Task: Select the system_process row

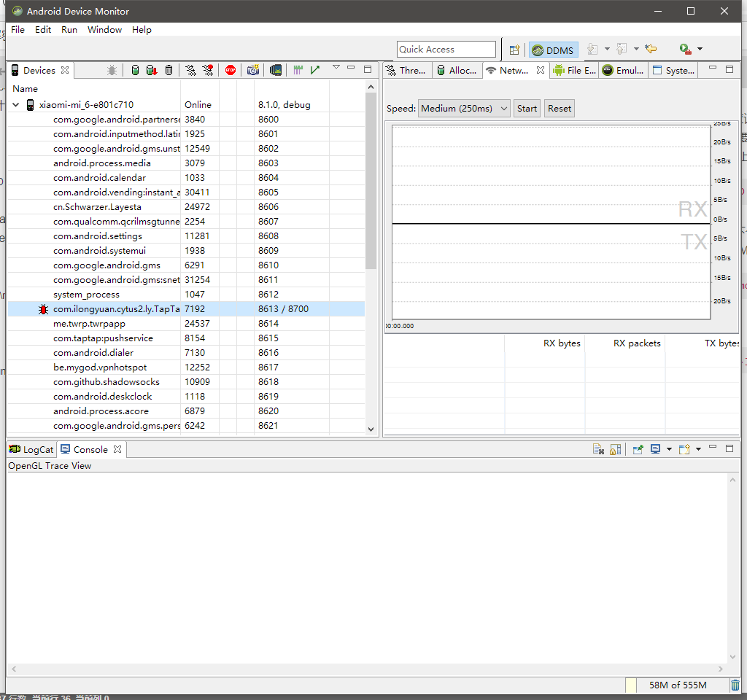Action: point(186,295)
